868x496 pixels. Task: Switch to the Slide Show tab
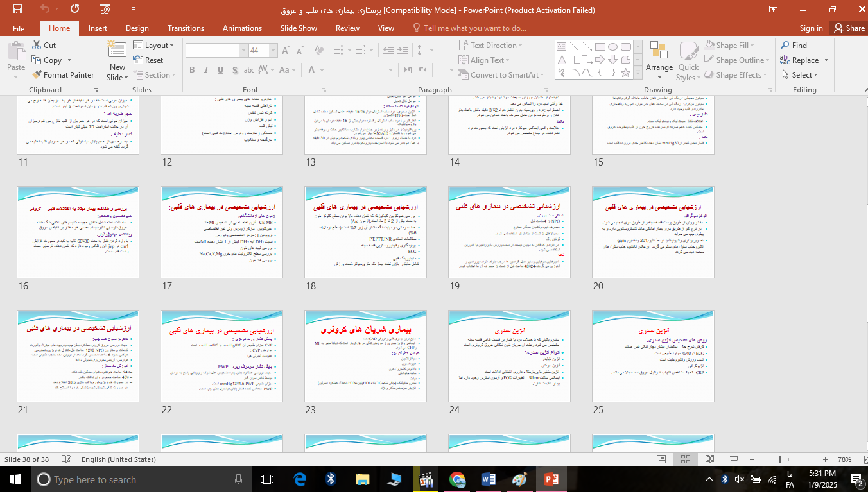pyautogui.click(x=299, y=28)
